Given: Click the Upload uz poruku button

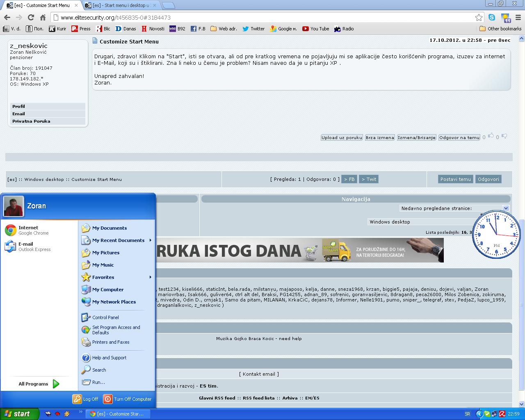Looking at the screenshot, I should (342, 138).
